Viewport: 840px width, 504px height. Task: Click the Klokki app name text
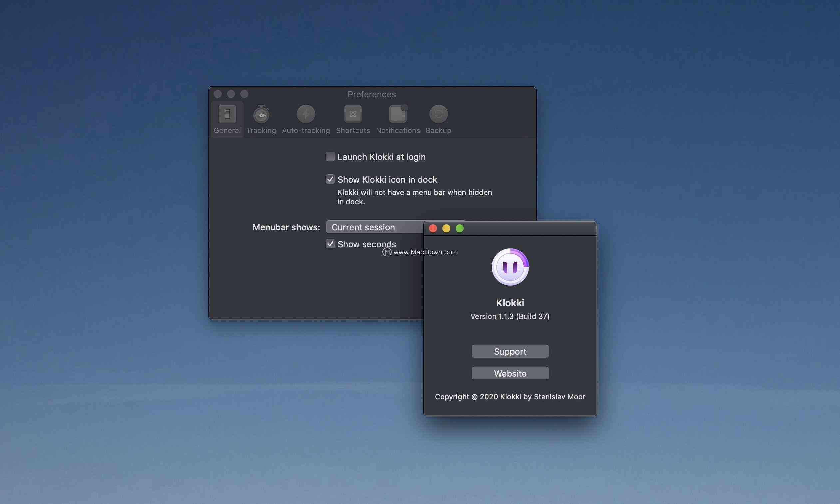point(510,303)
